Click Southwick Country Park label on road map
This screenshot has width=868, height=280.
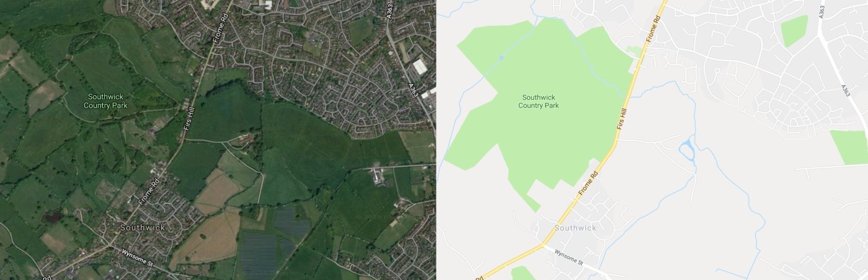(x=539, y=101)
